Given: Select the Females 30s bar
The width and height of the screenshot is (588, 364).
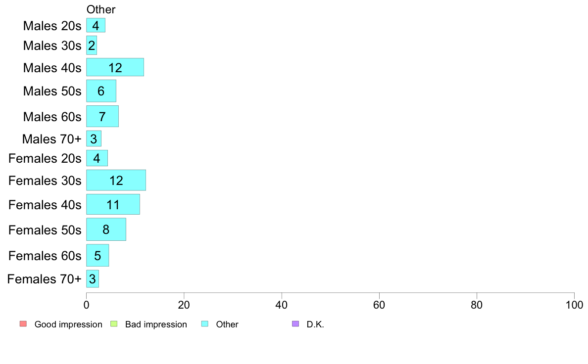Looking at the screenshot, I should (116, 180).
